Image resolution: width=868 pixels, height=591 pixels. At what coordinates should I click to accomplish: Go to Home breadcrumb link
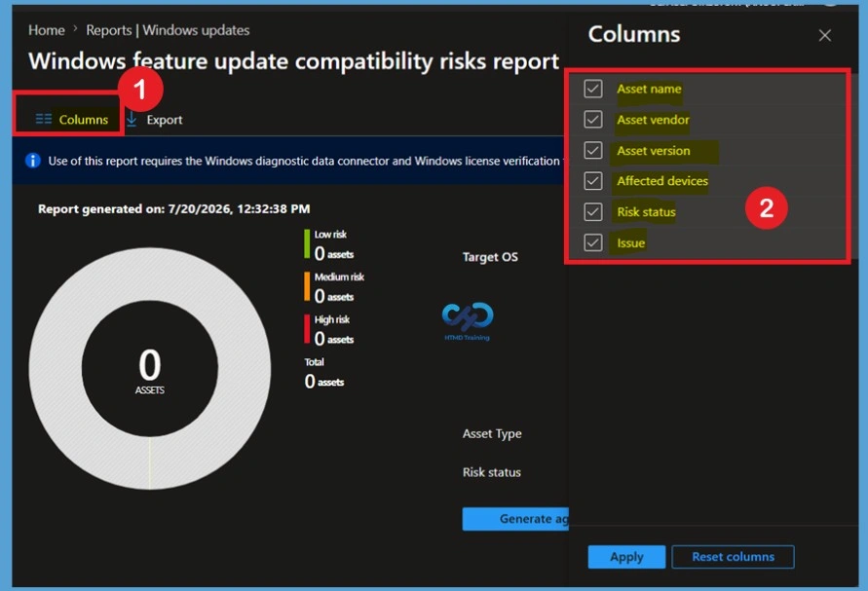pyautogui.click(x=47, y=30)
